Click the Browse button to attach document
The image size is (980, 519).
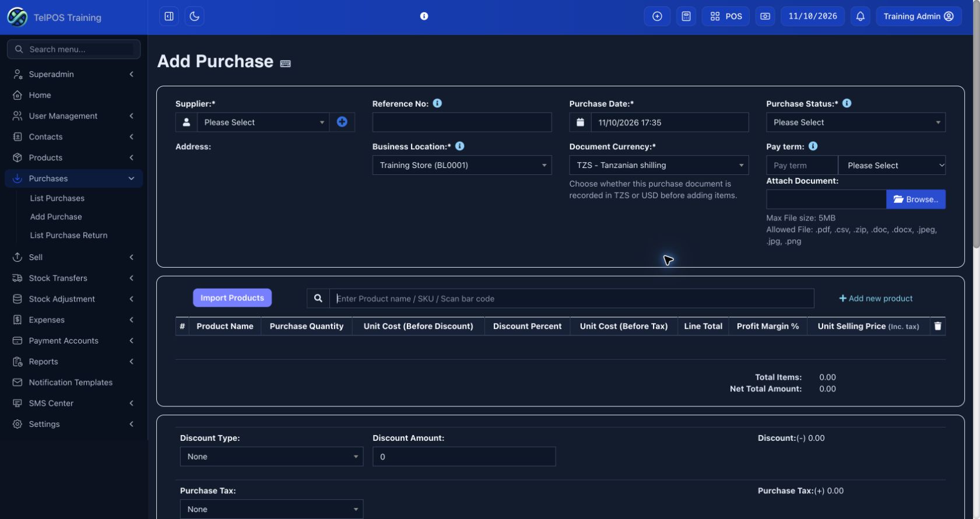click(916, 199)
